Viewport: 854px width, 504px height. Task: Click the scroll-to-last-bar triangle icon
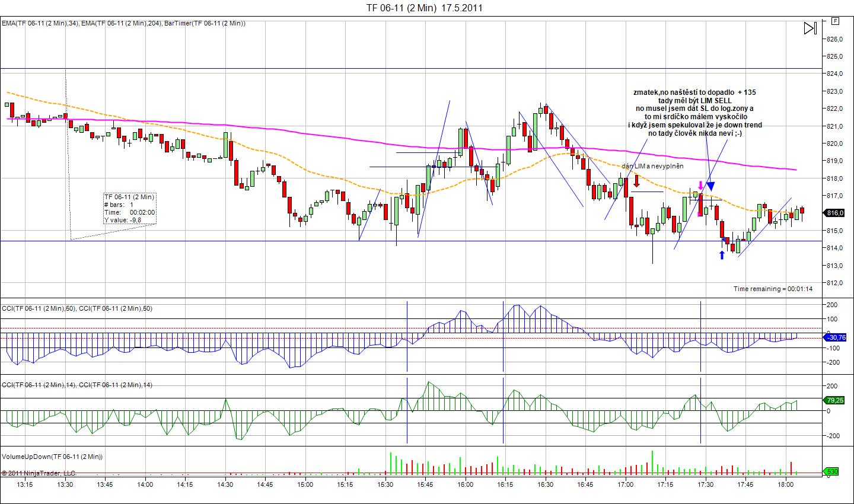(x=810, y=28)
